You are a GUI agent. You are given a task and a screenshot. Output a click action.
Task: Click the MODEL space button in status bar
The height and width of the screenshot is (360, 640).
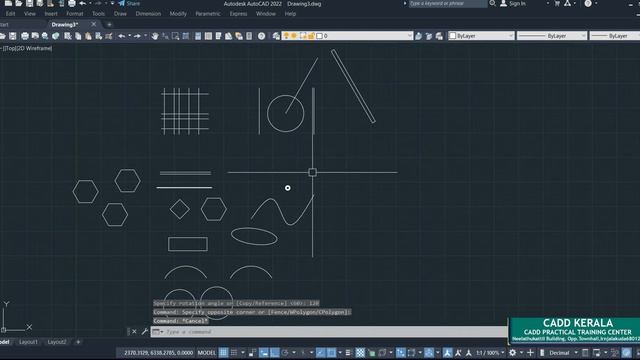[207, 353]
